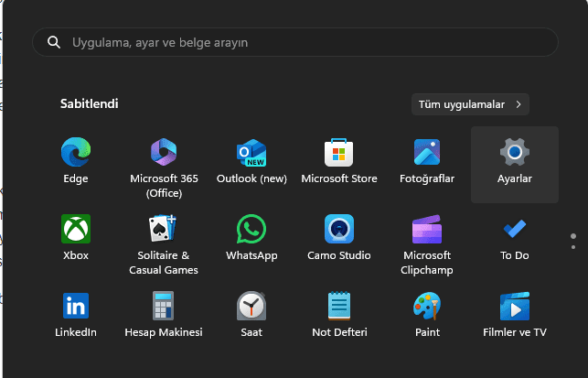Click the search box 'Uygulama, ayar ve belge arayın'

tap(295, 42)
